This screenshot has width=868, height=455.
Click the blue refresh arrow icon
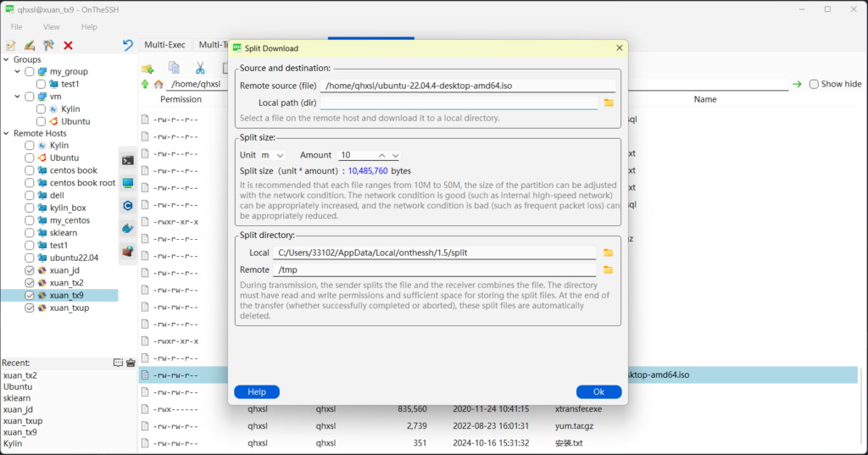(x=128, y=46)
